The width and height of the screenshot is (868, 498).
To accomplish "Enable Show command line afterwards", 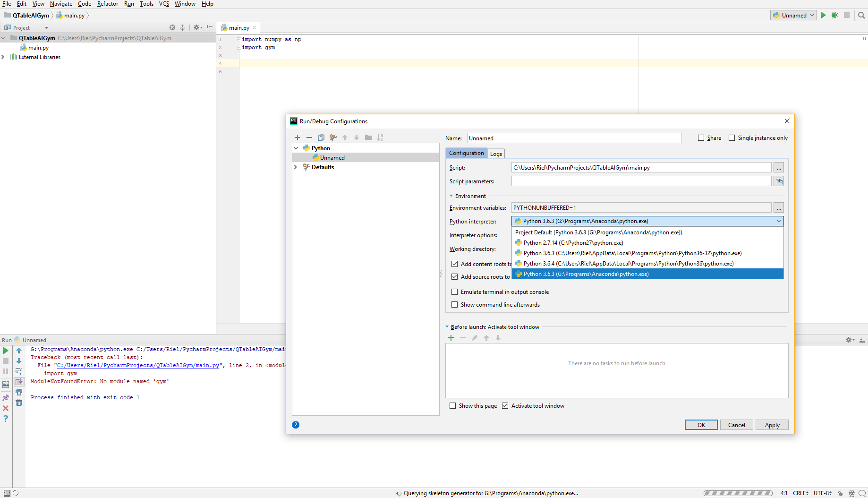I will [x=454, y=305].
